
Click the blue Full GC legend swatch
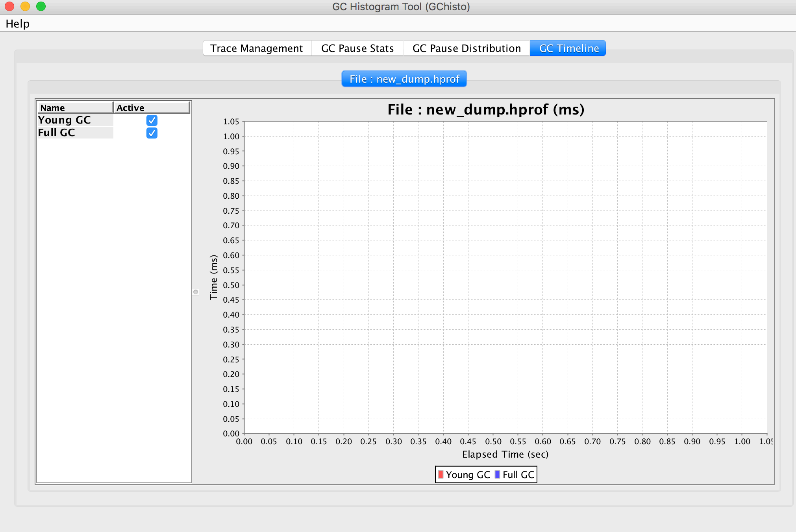[x=497, y=475]
